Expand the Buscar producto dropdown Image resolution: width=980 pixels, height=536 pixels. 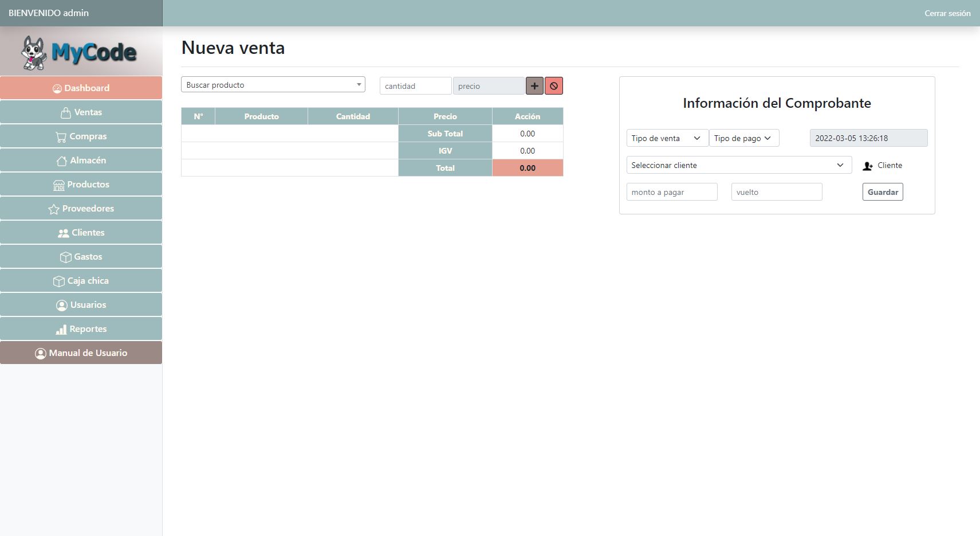(x=273, y=85)
